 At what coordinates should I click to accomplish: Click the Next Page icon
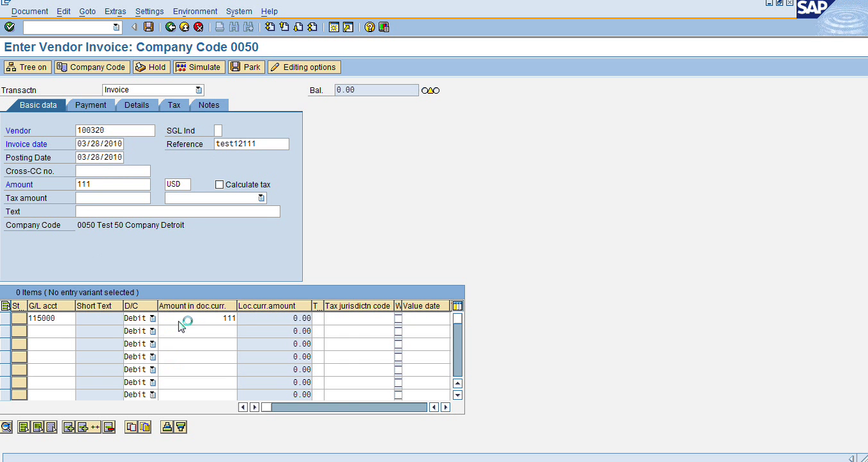click(x=298, y=27)
